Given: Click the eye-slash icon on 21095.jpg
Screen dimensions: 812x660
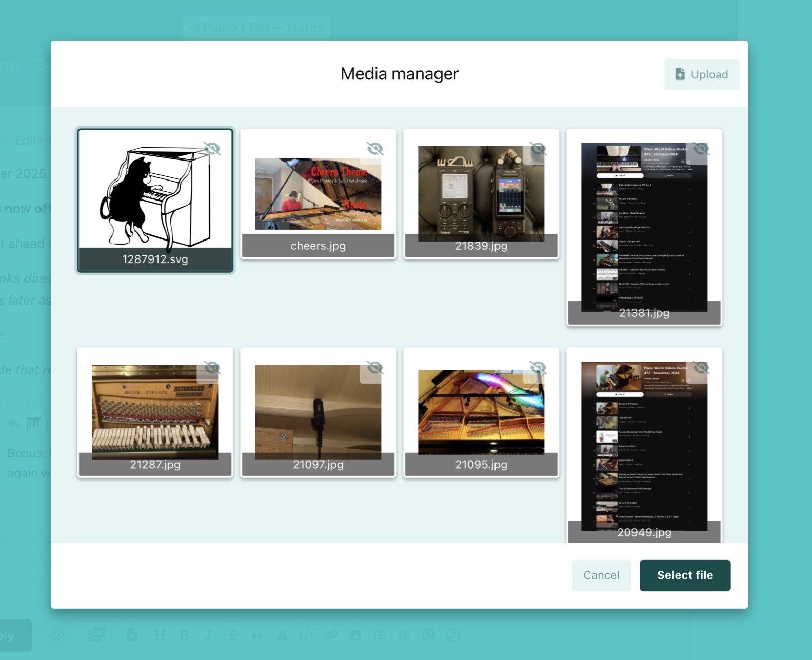Looking at the screenshot, I should coord(538,368).
